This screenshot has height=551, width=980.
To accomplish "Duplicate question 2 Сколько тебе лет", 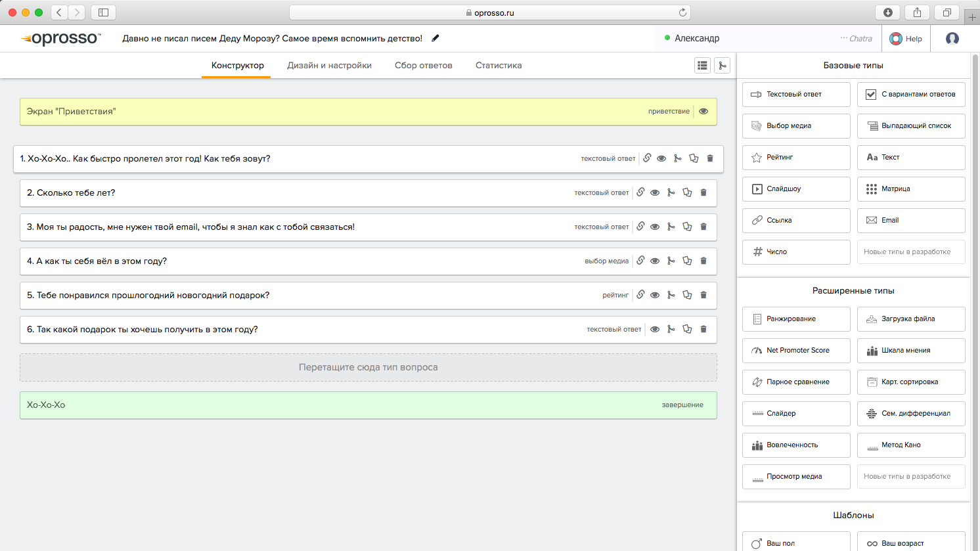I will (687, 192).
